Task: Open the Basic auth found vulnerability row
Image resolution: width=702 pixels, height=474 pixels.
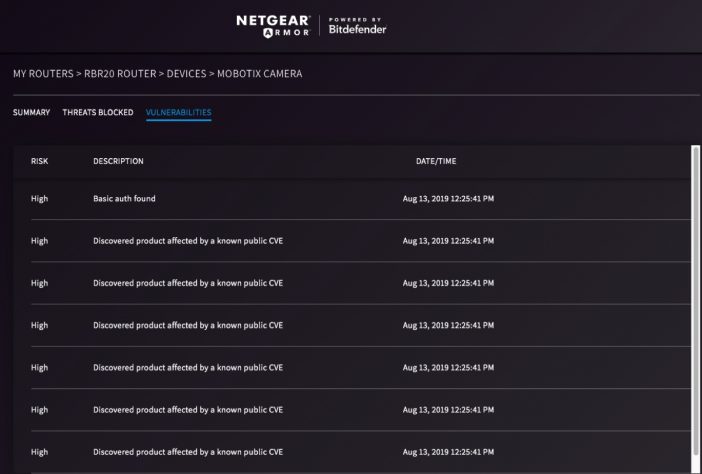Action: click(x=352, y=199)
